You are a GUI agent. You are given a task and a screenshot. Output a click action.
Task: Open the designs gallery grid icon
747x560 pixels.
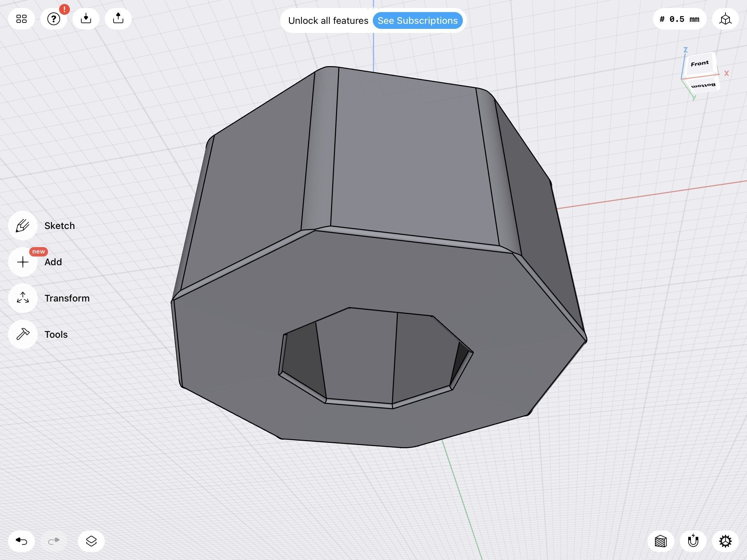point(21,19)
